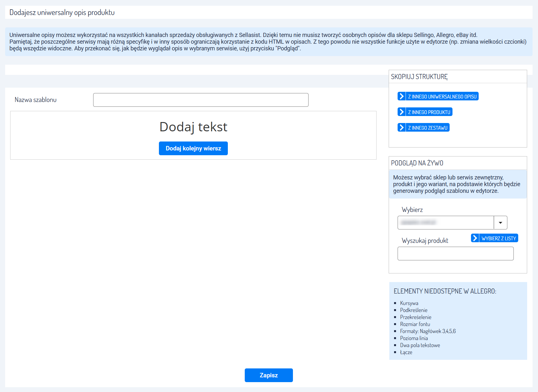Choose the Z INNEGO ZESTAWU option
This screenshot has width=538, height=392.
tap(428, 128)
